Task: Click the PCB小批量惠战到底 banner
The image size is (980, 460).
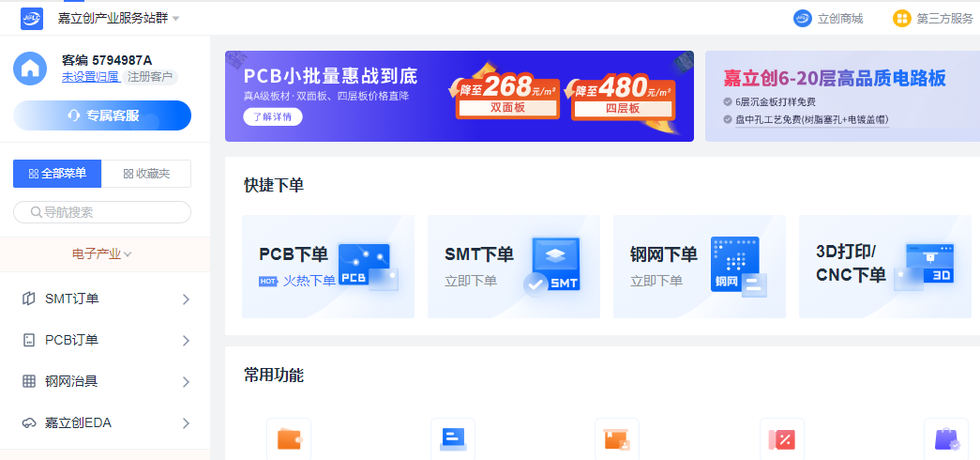Action: [460, 96]
